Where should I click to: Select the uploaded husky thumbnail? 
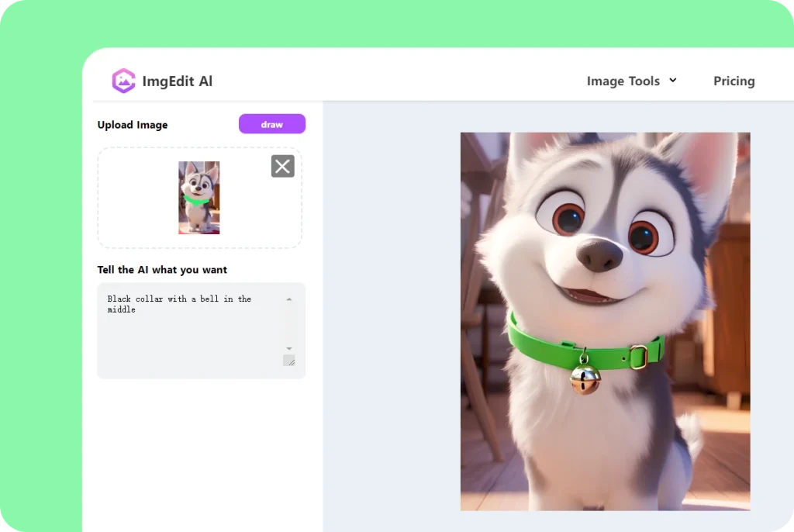(199, 198)
